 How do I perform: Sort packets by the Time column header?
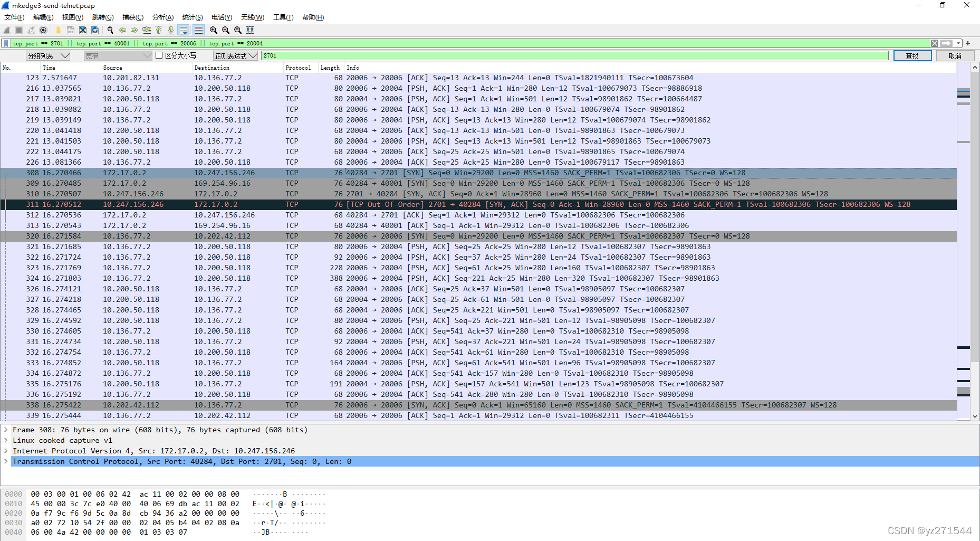(71, 68)
